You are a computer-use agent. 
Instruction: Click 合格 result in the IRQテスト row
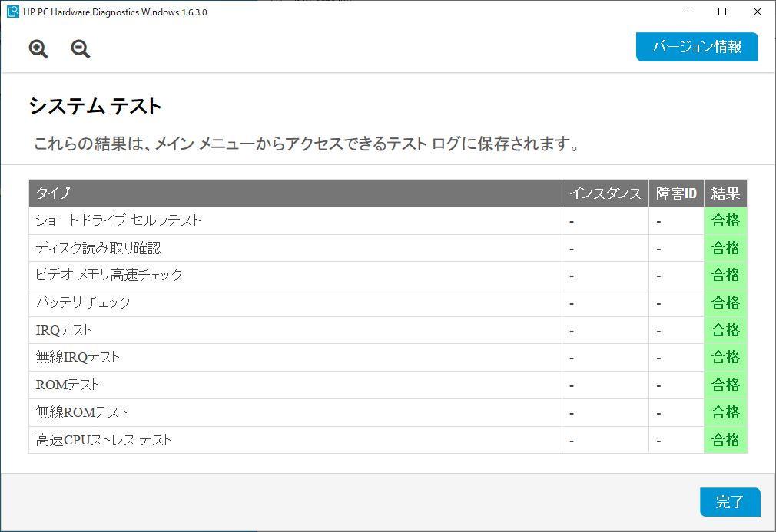(x=725, y=330)
